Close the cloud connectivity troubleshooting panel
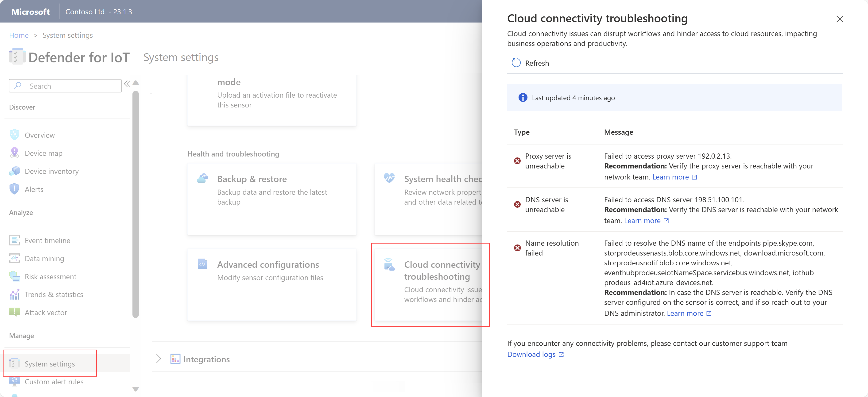Image resolution: width=868 pixels, height=397 pixels. coord(839,18)
